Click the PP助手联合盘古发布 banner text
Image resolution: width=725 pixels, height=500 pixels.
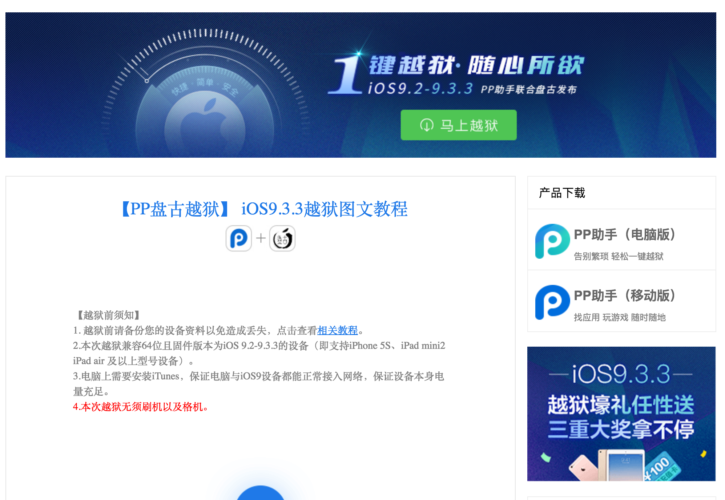[528, 90]
